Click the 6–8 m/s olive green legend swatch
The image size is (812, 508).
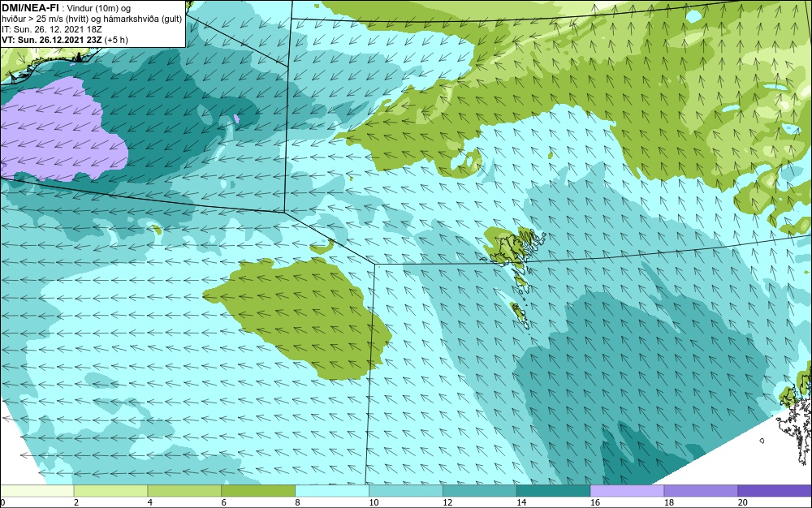(258, 490)
